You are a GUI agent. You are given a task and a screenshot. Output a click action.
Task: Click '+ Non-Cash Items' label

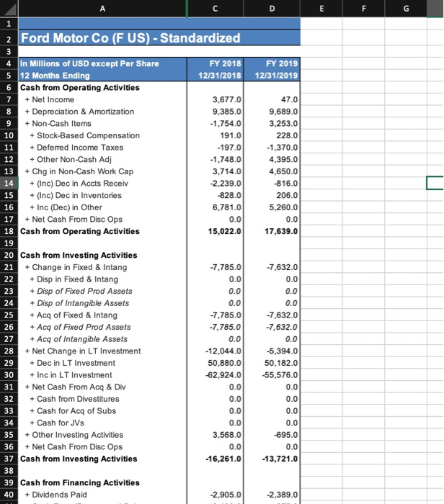pyautogui.click(x=58, y=123)
